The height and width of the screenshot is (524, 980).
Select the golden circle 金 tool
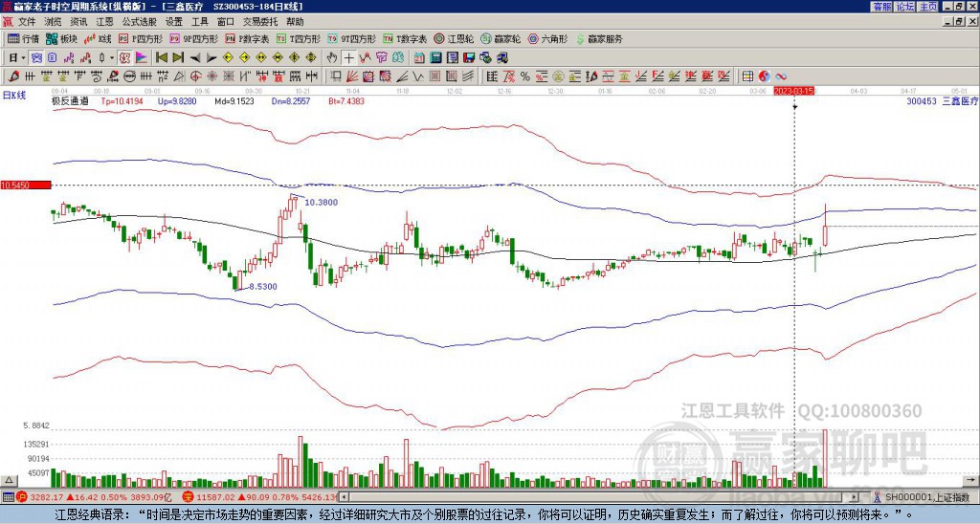point(558,76)
